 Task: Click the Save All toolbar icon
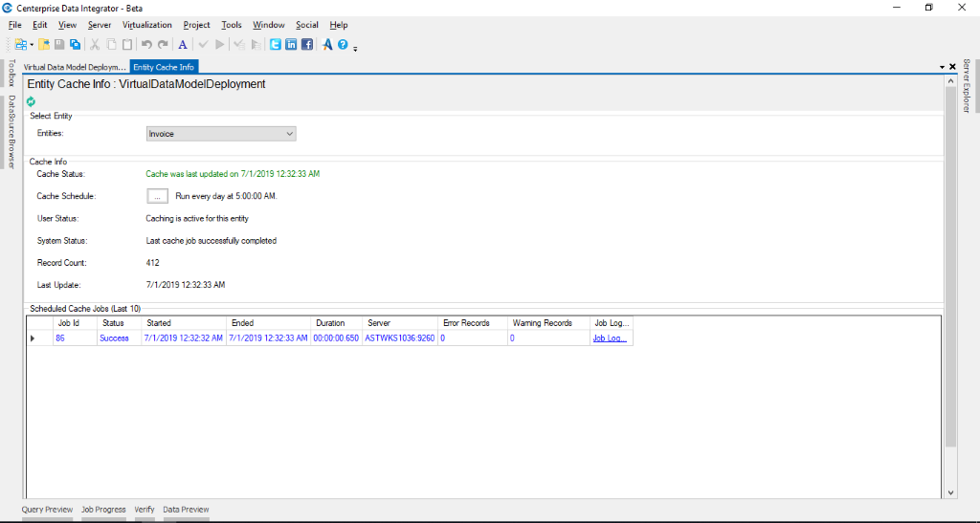75,44
